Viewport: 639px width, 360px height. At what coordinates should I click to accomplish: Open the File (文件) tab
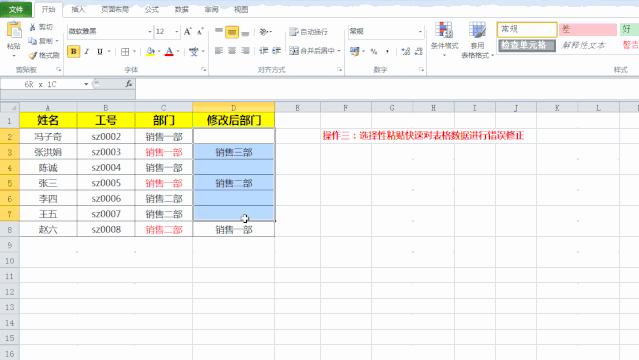click(16, 9)
